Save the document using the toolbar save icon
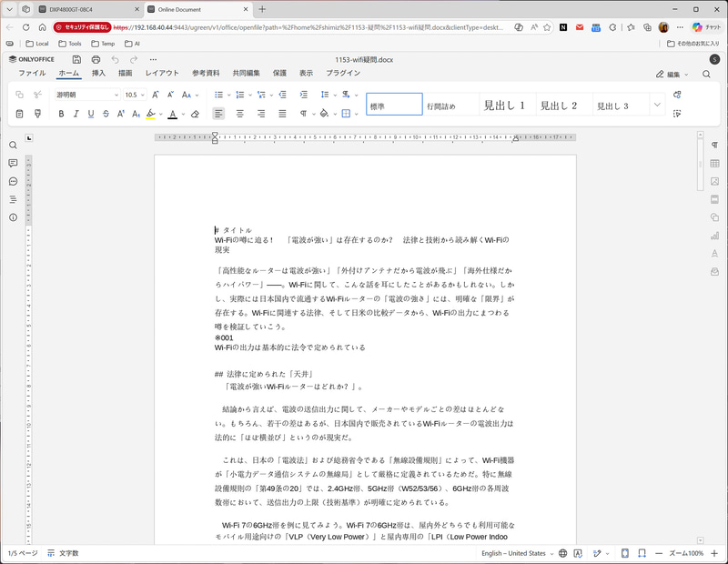Screen dimensions: 728x564 (76, 59)
